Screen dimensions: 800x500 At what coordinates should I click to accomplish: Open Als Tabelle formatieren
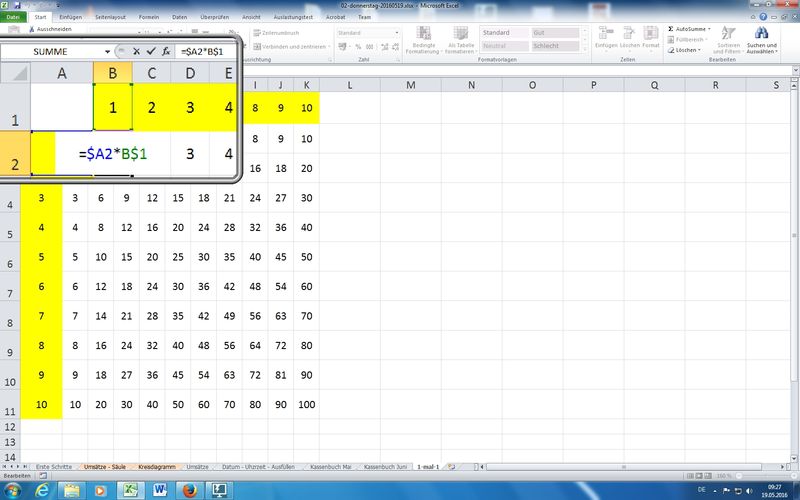pos(460,40)
